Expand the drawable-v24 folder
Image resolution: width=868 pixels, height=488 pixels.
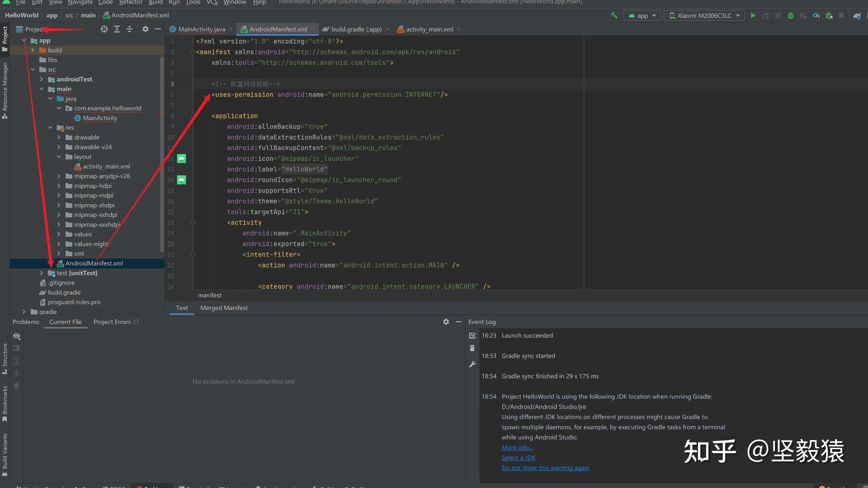click(59, 147)
